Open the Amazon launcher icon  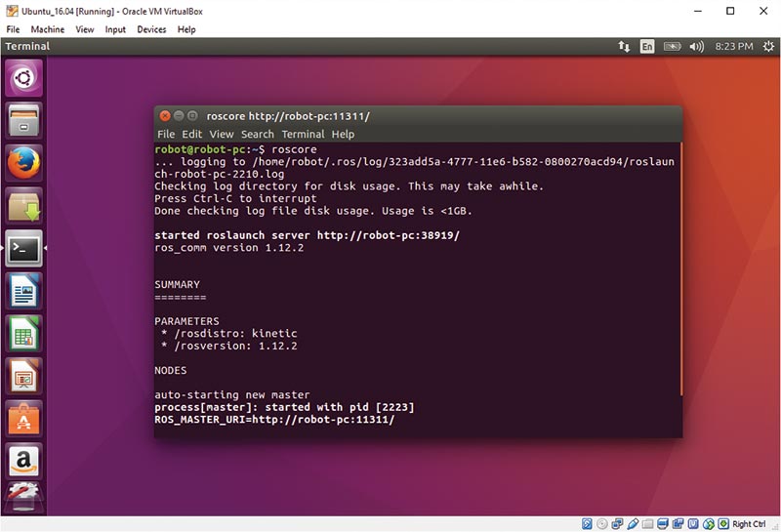coord(23,461)
